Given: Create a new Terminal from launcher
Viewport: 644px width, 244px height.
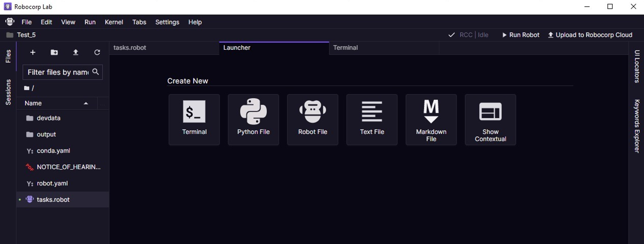Looking at the screenshot, I should [194, 120].
